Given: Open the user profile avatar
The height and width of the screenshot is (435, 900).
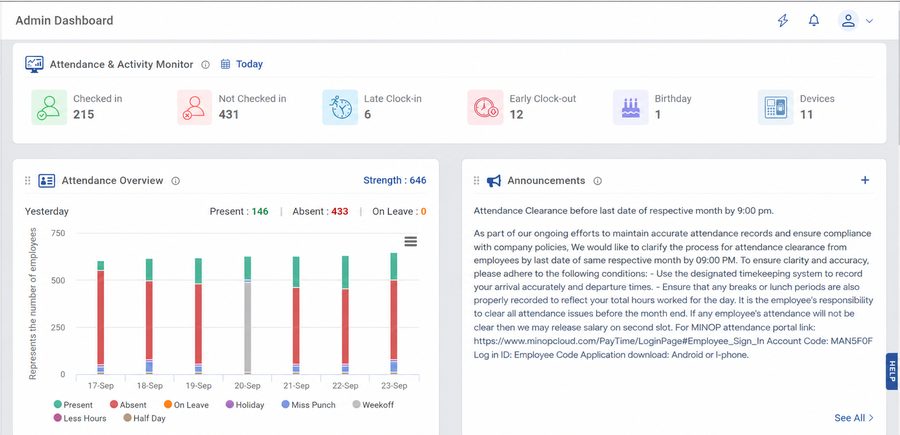Looking at the screenshot, I should [848, 21].
